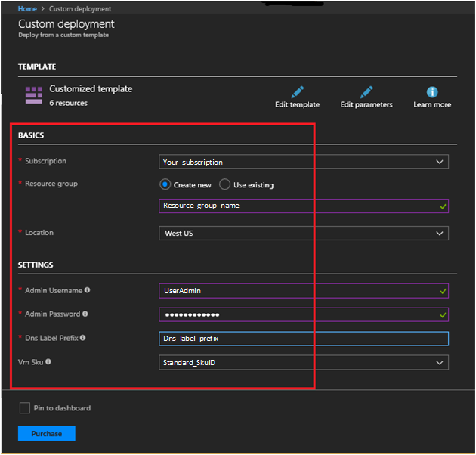Image resolution: width=476 pixels, height=455 pixels.
Task: Show info tooltip for Vm Sku
Action: click(48, 361)
